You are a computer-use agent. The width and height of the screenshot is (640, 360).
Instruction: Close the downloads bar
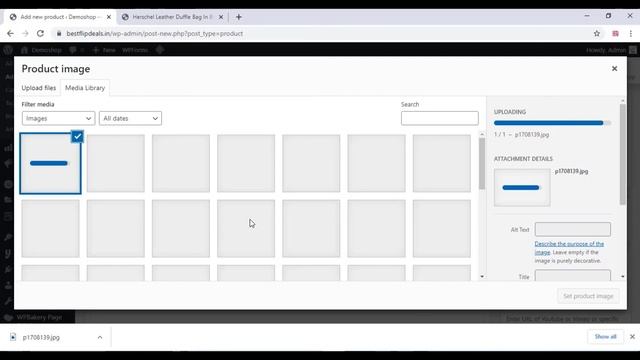point(632,337)
